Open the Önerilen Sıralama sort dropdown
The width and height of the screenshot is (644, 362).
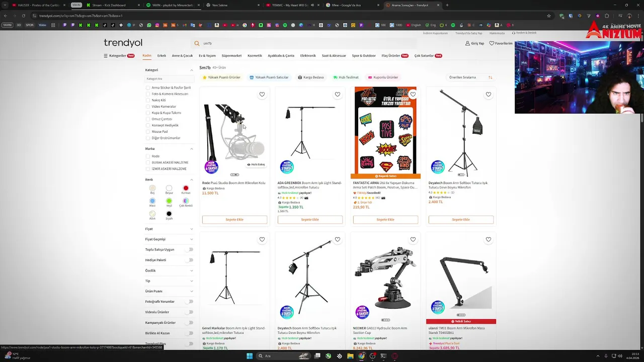point(470,77)
